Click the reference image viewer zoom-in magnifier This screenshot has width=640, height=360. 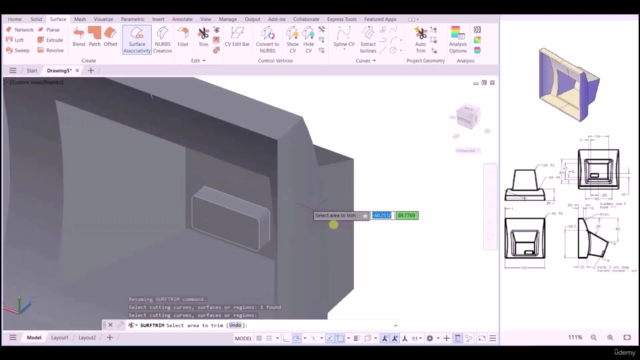[610, 338]
